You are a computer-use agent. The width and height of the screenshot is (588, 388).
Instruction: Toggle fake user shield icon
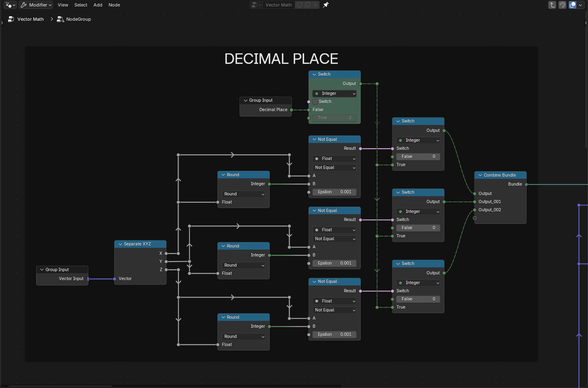[300, 5]
